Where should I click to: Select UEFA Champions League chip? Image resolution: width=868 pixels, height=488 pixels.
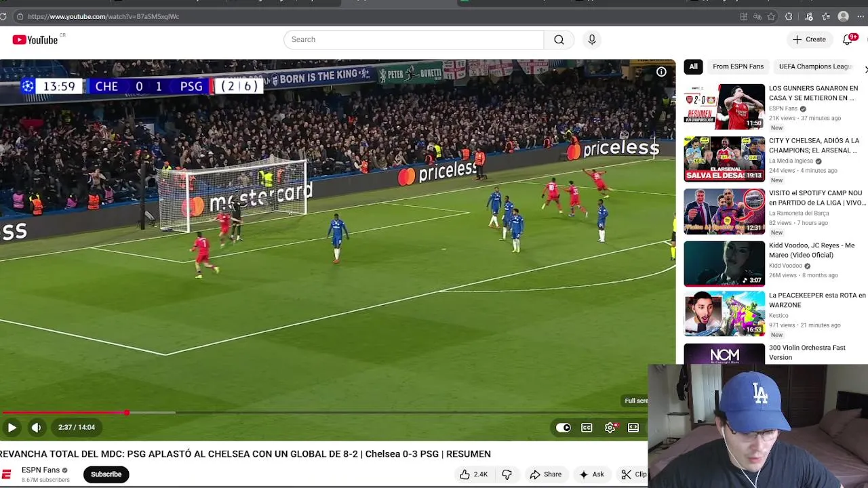point(815,66)
